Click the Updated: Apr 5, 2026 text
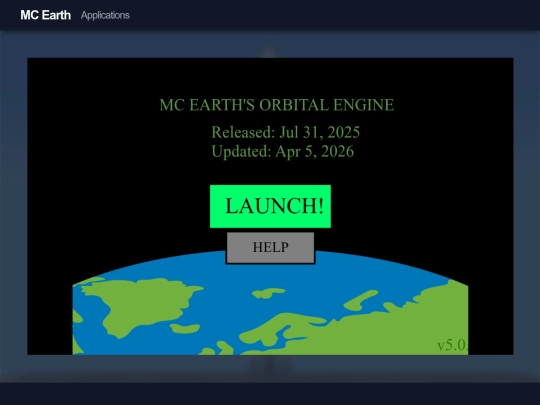540x405 pixels. click(282, 152)
